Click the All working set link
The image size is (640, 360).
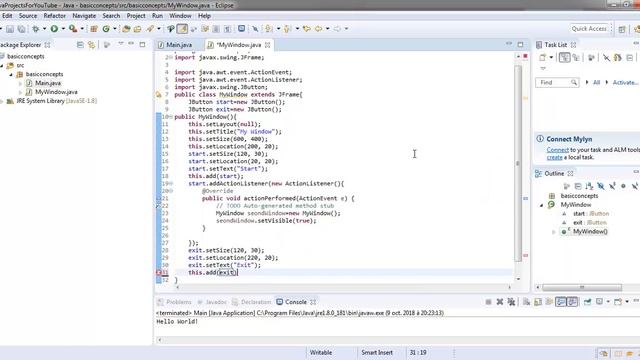pos(596,82)
